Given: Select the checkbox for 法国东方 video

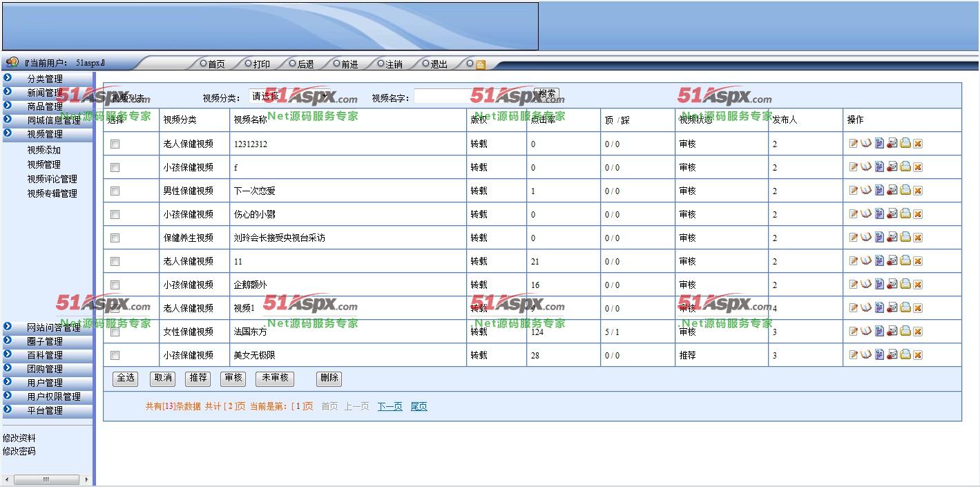Looking at the screenshot, I should (x=115, y=332).
